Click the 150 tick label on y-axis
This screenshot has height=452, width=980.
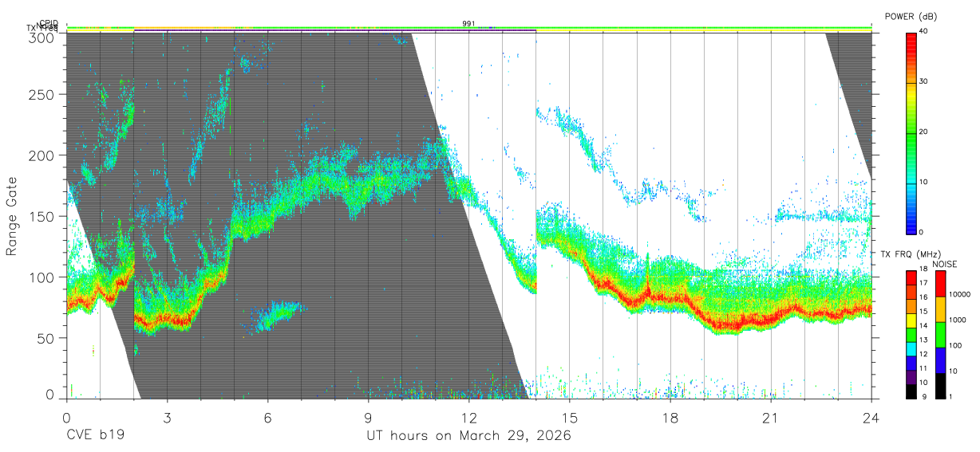click(44, 216)
